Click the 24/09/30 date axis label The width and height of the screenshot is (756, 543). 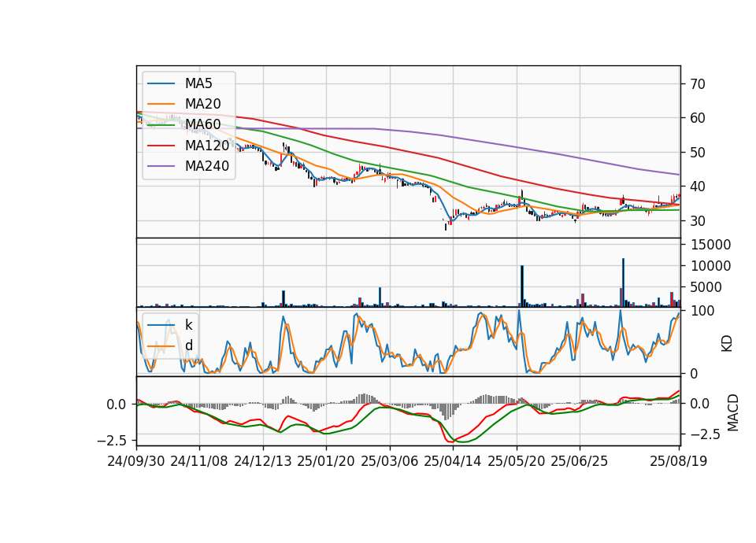pos(136,461)
